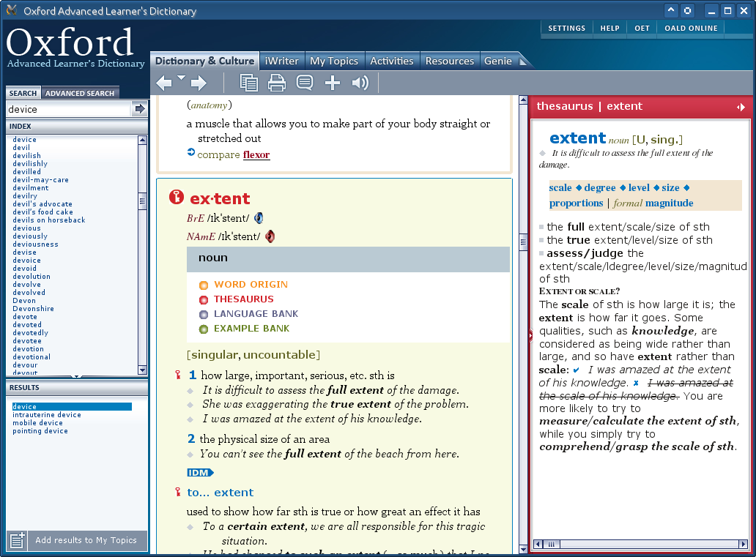Click the key icon beside 'to... extent'
This screenshot has height=557, width=756.
pos(178,492)
